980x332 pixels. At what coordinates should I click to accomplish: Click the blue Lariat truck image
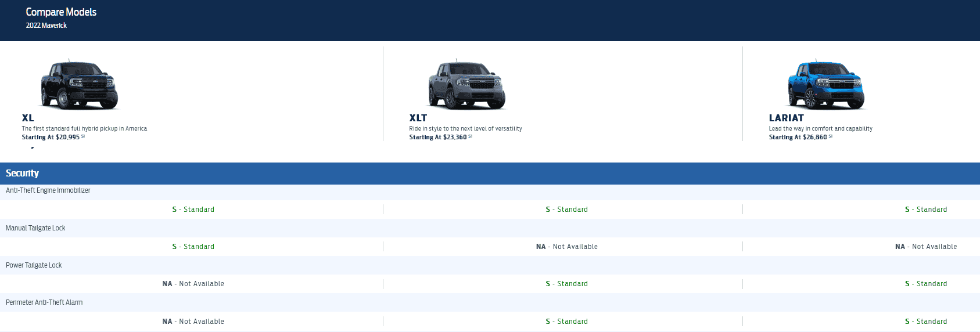826,84
